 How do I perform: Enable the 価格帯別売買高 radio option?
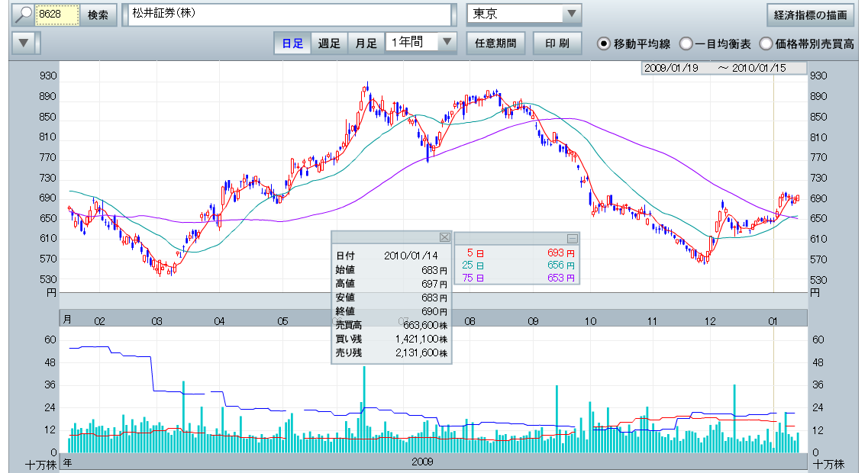click(766, 43)
